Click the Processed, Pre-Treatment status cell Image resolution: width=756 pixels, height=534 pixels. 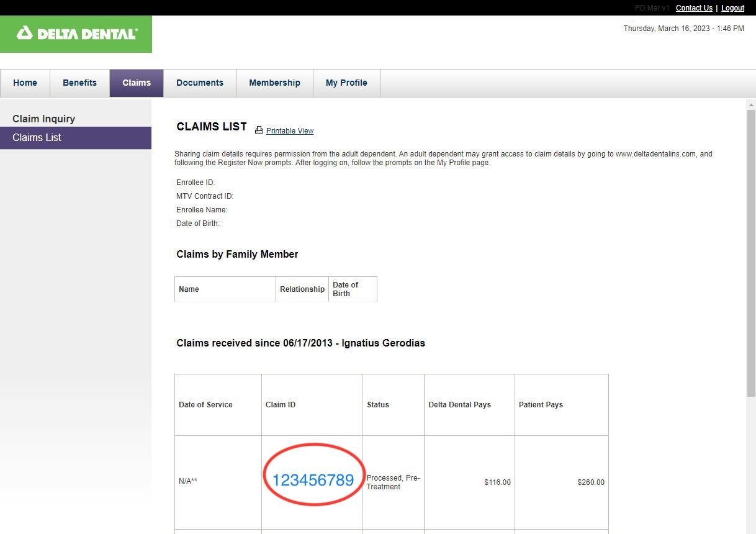pos(393,482)
